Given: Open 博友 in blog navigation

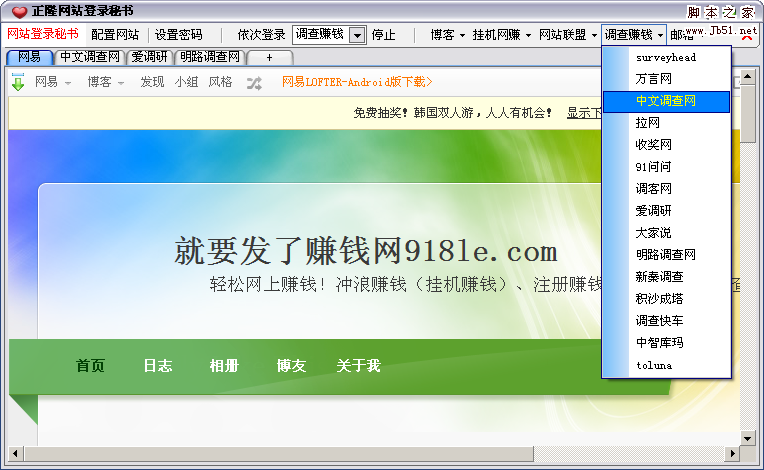Looking at the screenshot, I should (291, 366).
